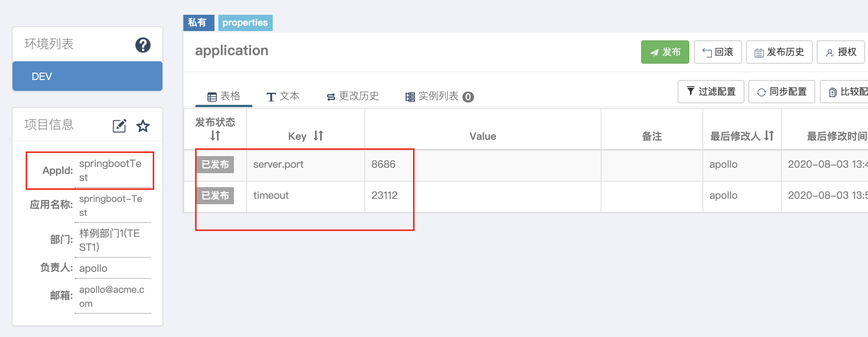
Task: Click the instance list count badge
Action: pos(468,97)
